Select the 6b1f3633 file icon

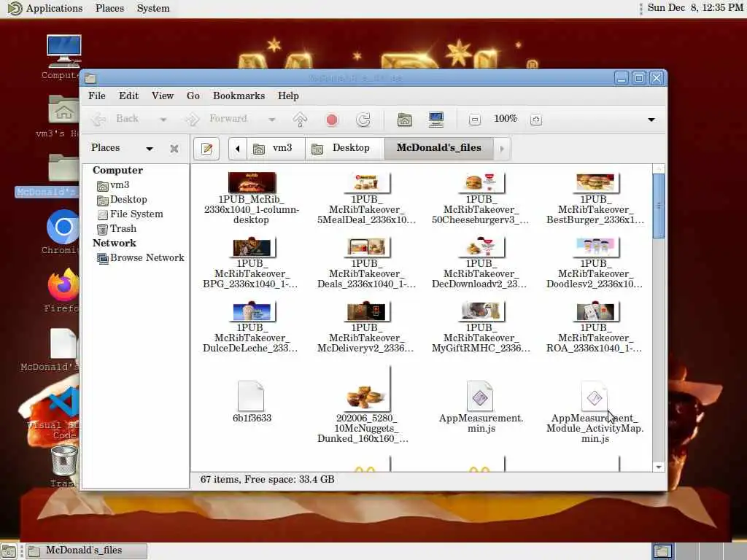(251, 396)
